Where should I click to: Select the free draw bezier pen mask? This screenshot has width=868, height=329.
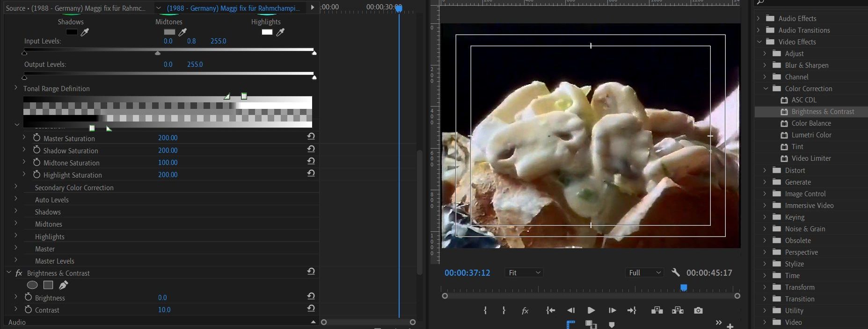64,285
